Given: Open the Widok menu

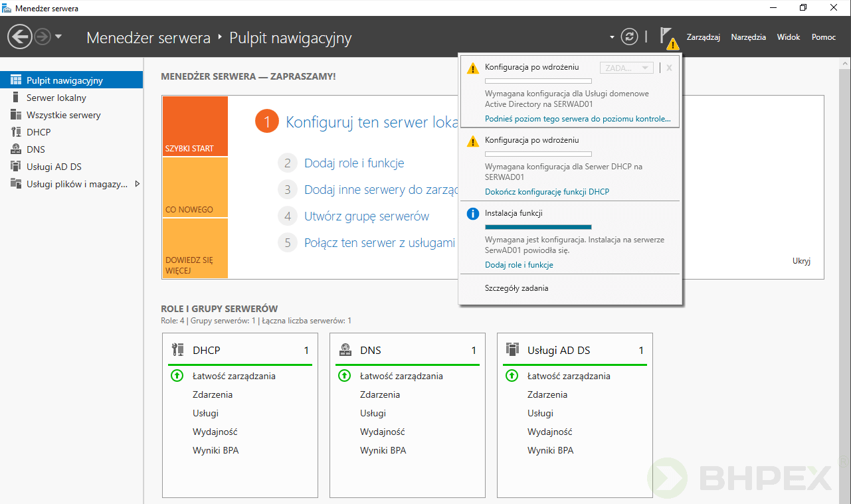Looking at the screenshot, I should [789, 37].
